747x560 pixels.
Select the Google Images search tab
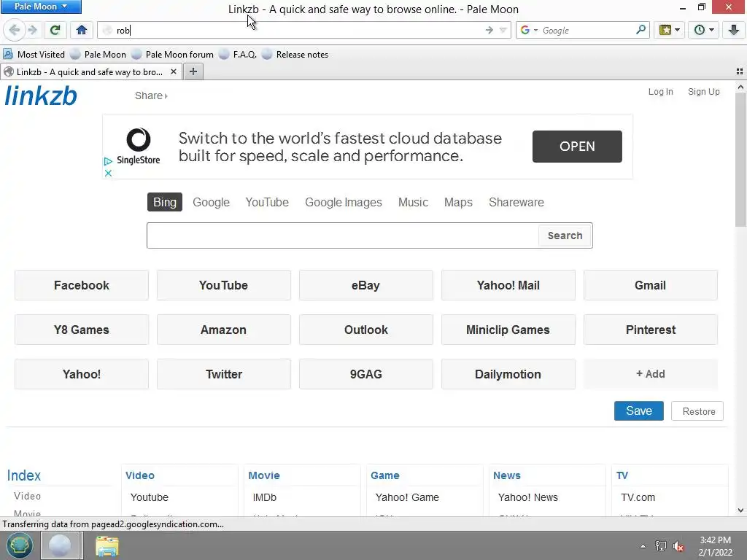click(344, 203)
